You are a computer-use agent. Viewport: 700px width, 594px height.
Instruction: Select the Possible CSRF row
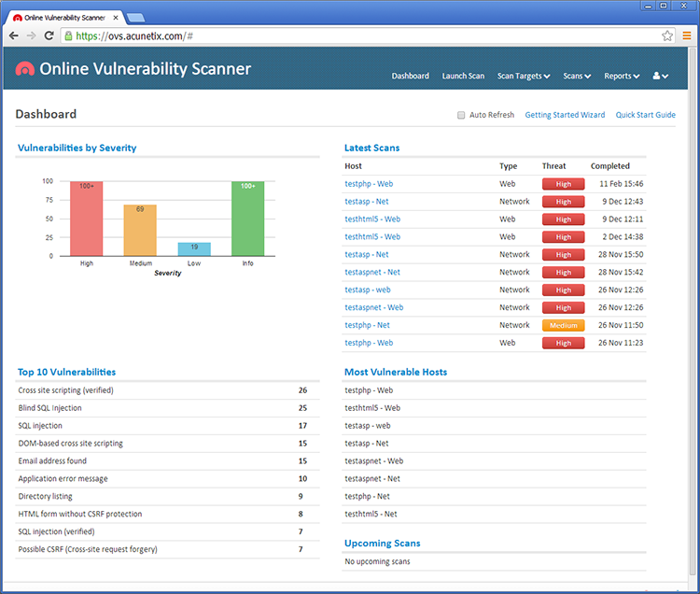pyautogui.click(x=167, y=549)
